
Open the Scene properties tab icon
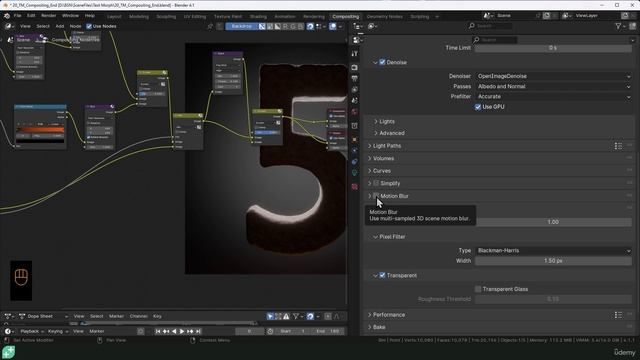point(355,100)
